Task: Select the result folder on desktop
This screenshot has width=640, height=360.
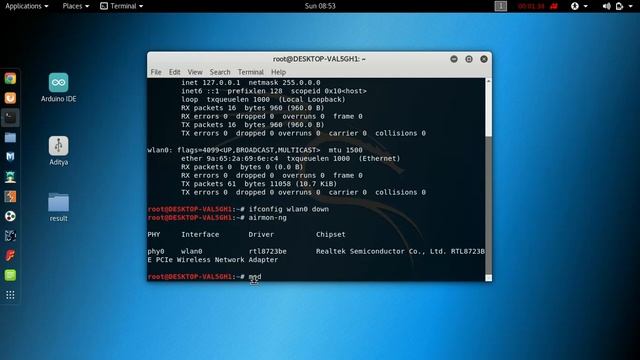Action: point(58,207)
